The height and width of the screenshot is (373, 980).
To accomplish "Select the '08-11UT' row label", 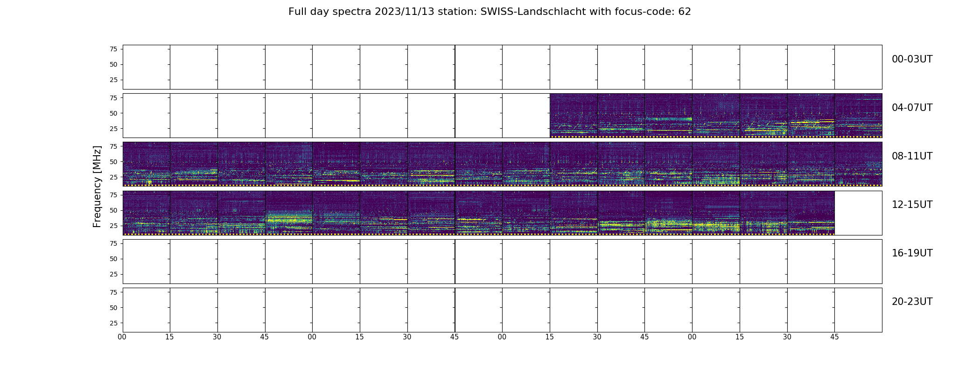I will pos(912,156).
